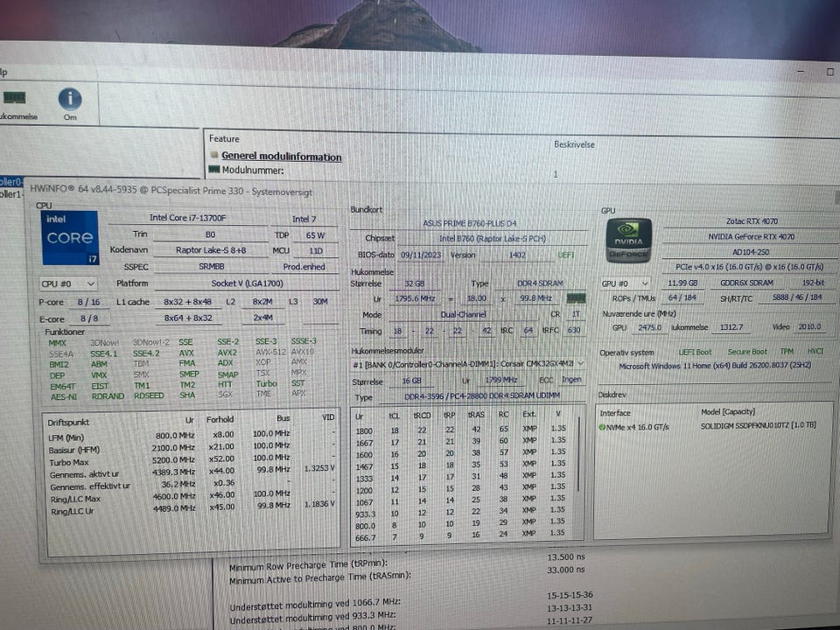The image size is (840, 630).
Task: Open the GPU #0 selector dropdown
Action: 626,283
